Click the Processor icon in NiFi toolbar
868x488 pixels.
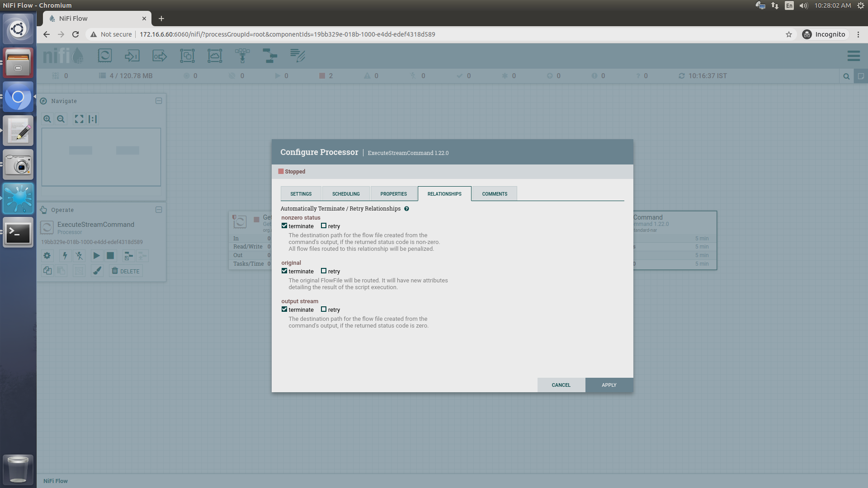coord(104,56)
